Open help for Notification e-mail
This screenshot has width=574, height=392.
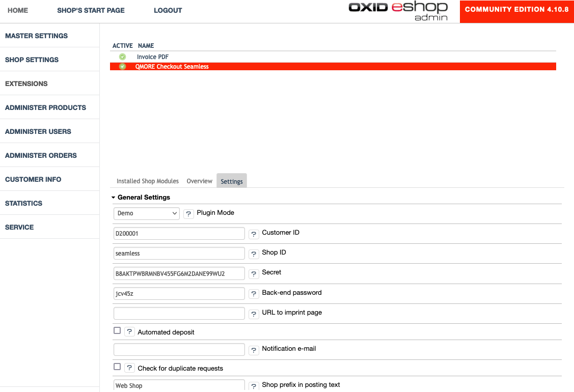pyautogui.click(x=254, y=350)
